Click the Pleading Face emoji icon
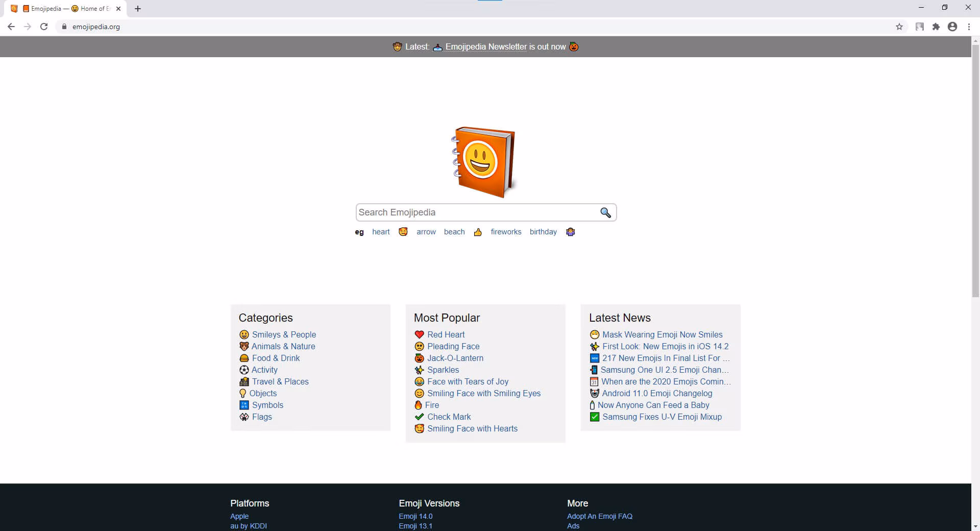Screen dimensions: 980x531 click(420, 347)
